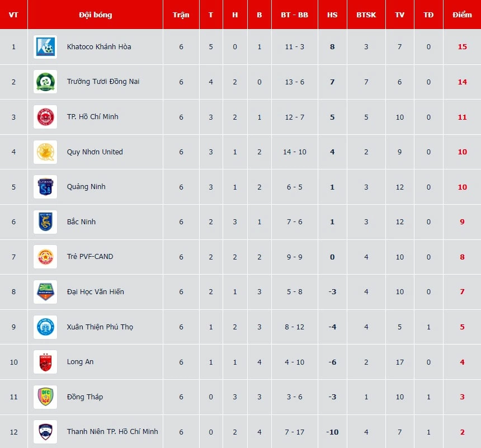This screenshot has height=448, width=481.
Task: Click the Long An club logo
Action: pos(45,362)
